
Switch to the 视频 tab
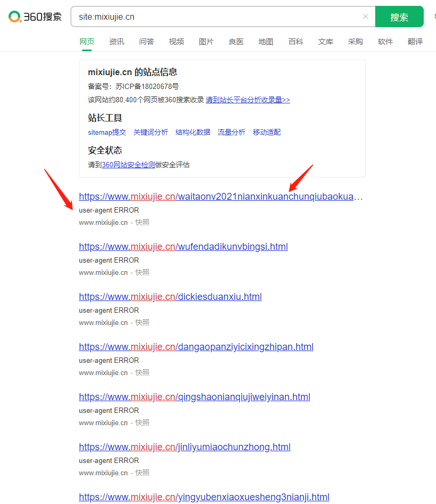[176, 42]
